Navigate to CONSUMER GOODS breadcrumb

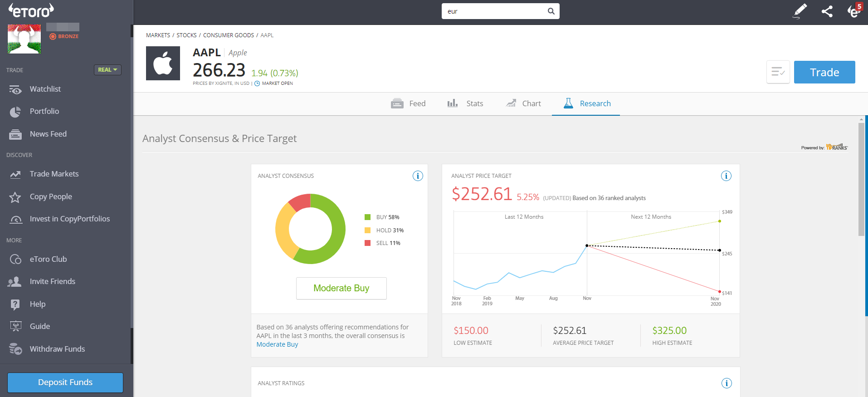(x=228, y=35)
